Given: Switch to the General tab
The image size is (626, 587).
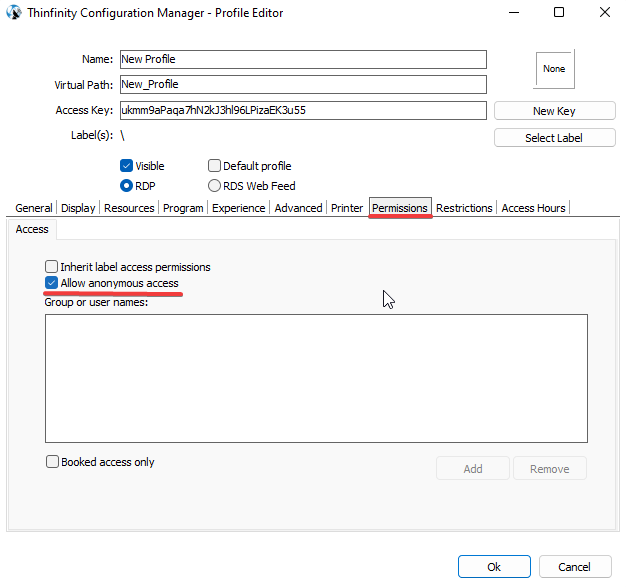Looking at the screenshot, I should pos(34,208).
